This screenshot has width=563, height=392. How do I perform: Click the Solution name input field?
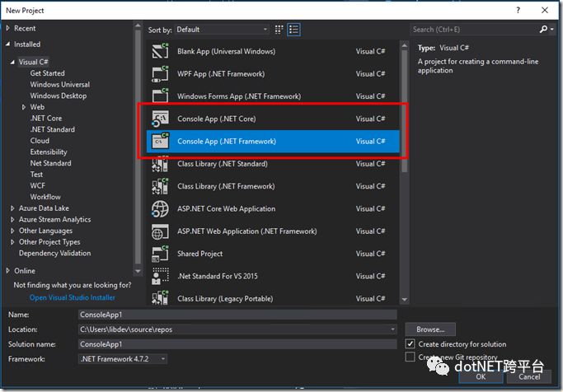[237, 344]
